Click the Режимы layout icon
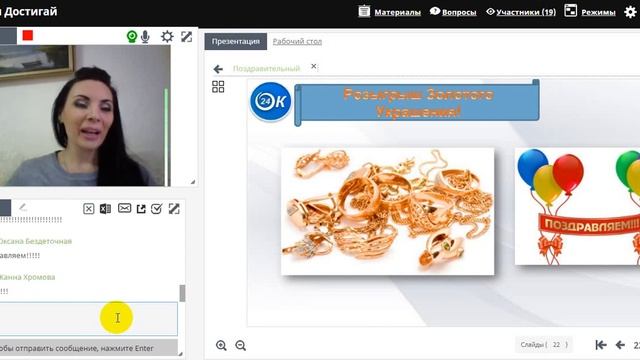 (x=570, y=11)
